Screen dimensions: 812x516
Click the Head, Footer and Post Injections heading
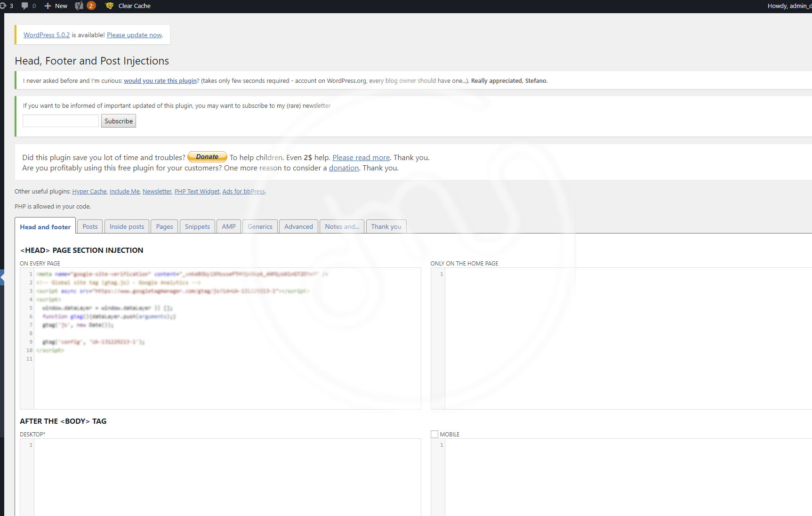[92, 61]
